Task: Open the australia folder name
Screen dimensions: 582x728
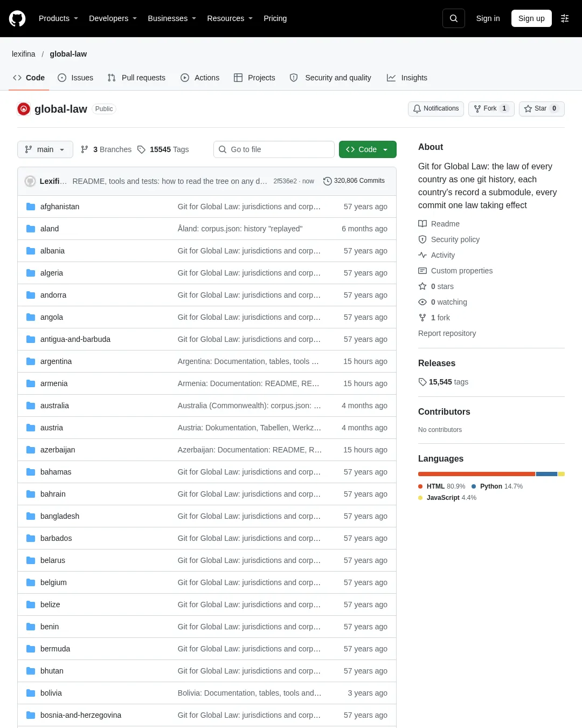Action: click(54, 406)
